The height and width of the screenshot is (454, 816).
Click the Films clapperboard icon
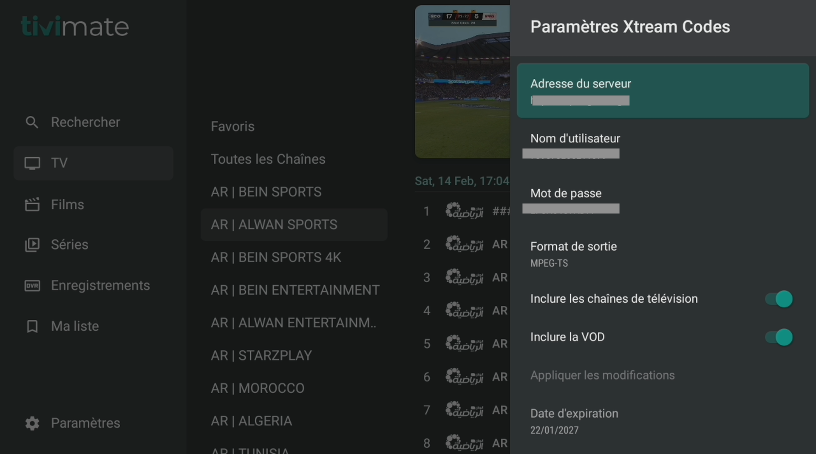click(x=32, y=204)
